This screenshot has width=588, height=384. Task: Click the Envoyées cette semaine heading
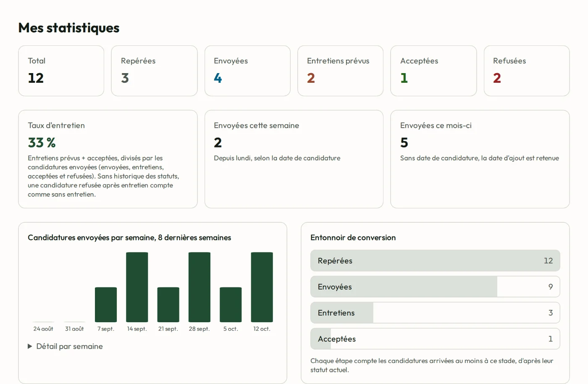[x=256, y=125]
